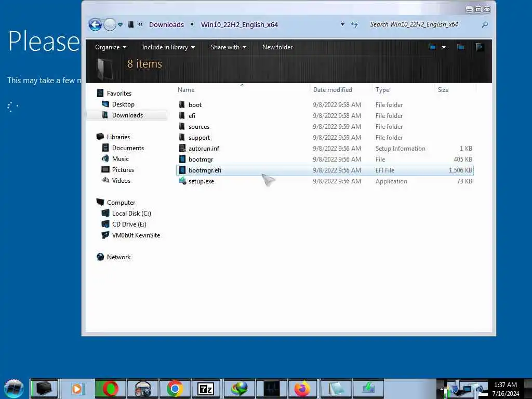Viewport: 532px width, 399px height.
Task: Click Favorites in navigation pane
Action: coord(119,94)
